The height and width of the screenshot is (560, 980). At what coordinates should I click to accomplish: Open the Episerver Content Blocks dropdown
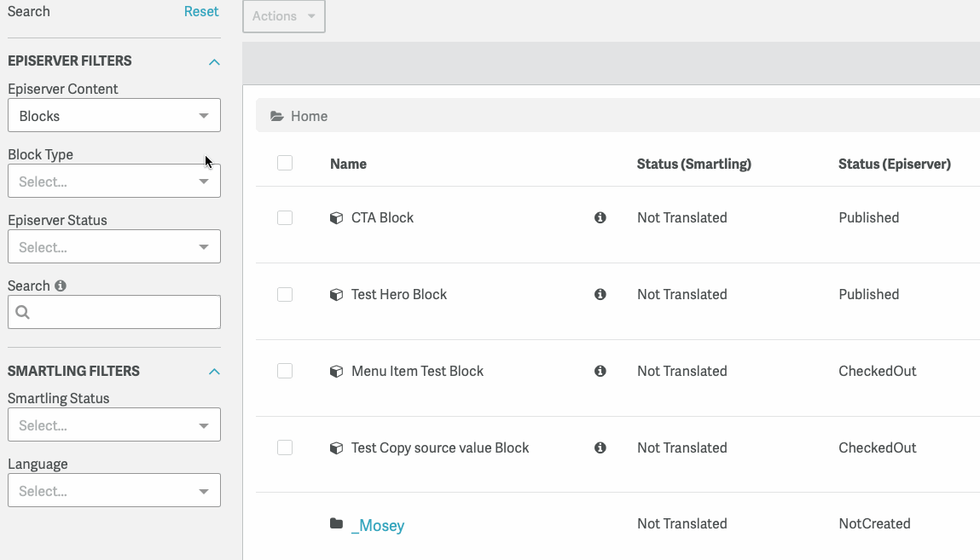coord(114,116)
